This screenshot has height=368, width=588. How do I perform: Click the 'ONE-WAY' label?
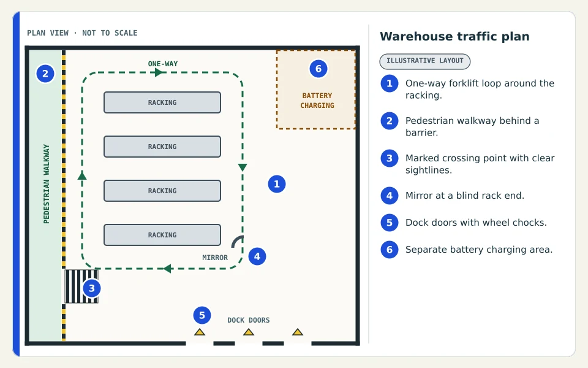click(x=163, y=64)
